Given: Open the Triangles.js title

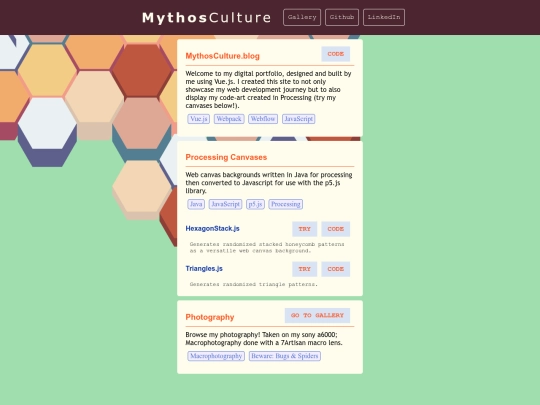Looking at the screenshot, I should click(204, 269).
